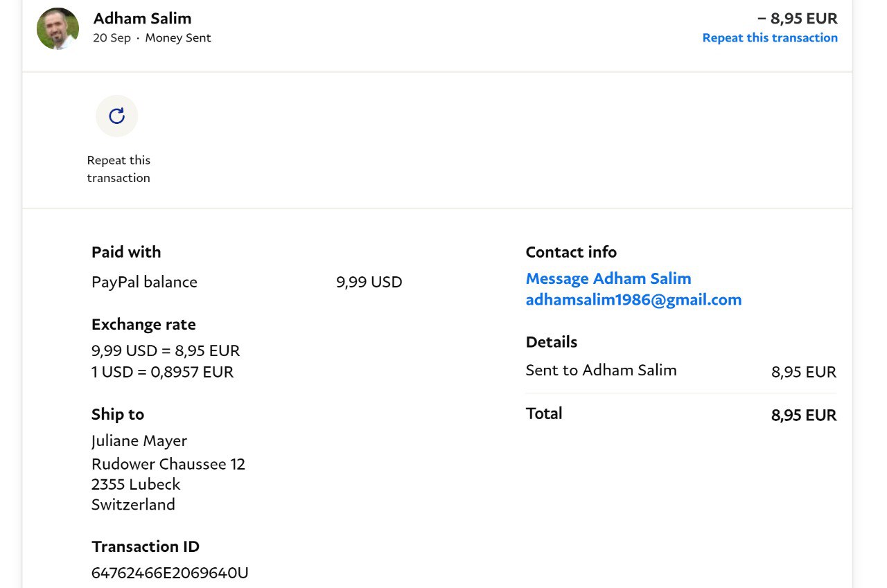The image size is (887, 588).
Task: Click the "1 USD = 0,8957 EUR" rate line
Action: click(x=162, y=372)
